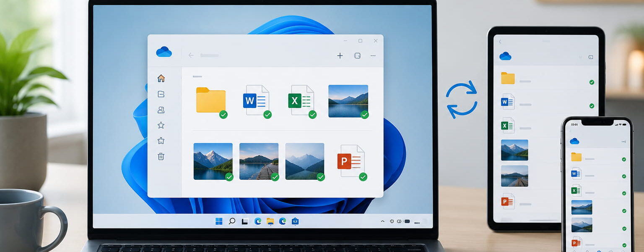Open the files folder icon in sidebar

click(x=161, y=94)
